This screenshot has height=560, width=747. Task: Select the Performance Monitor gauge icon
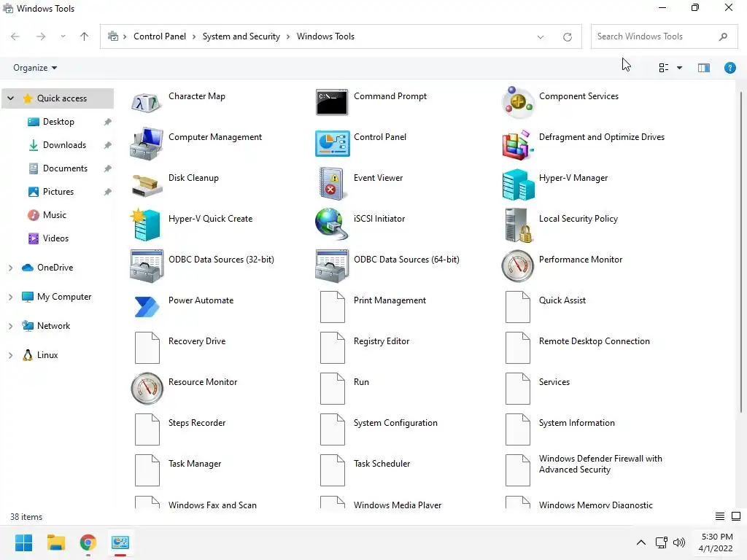coord(517,265)
